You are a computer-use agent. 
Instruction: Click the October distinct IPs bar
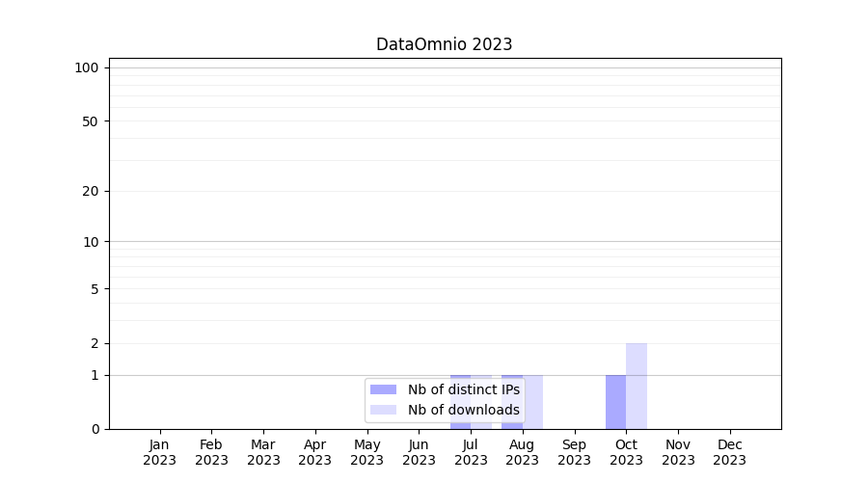(x=615, y=402)
